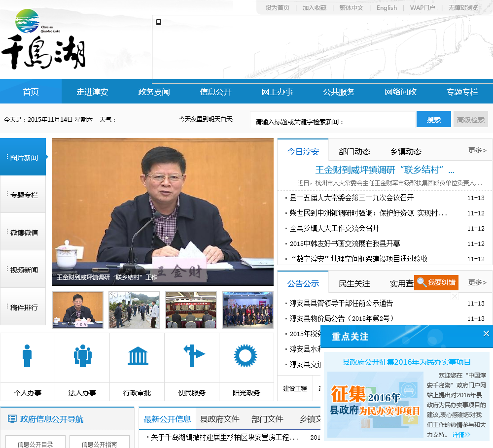Screen dimensions: 493x448
Task: Click the 我要纠错 magnifier button
Action: (x=436, y=282)
